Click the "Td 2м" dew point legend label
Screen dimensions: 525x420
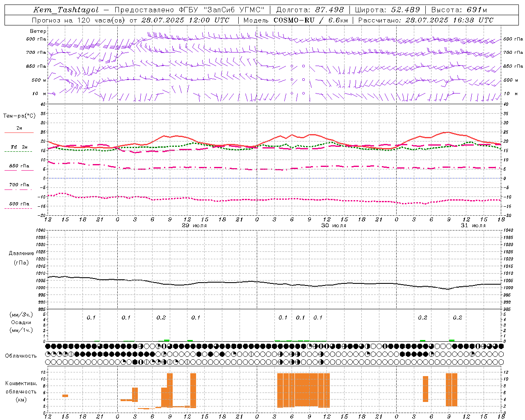[19, 147]
